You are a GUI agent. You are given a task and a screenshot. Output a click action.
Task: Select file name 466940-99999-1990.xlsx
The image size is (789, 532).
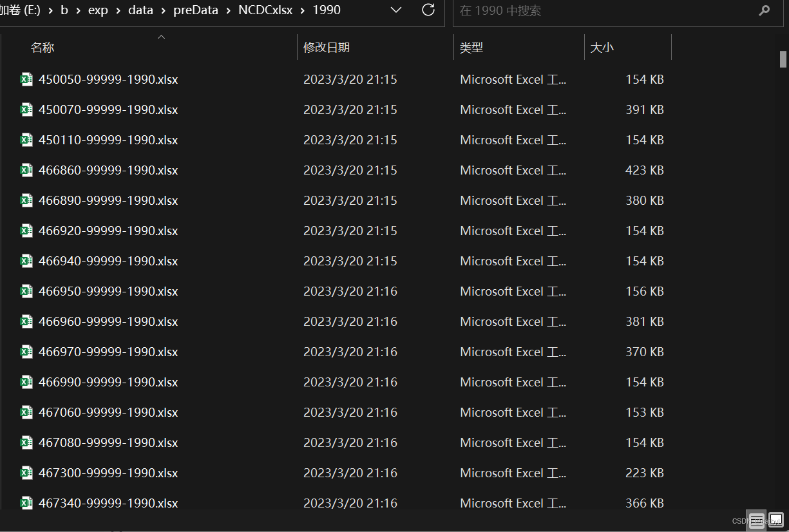tap(108, 261)
